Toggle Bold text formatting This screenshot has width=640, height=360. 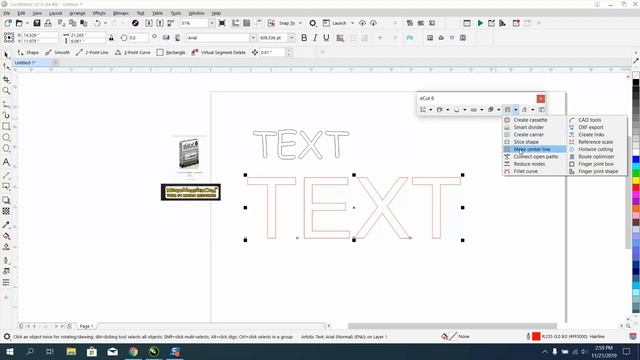pyautogui.click(x=304, y=38)
